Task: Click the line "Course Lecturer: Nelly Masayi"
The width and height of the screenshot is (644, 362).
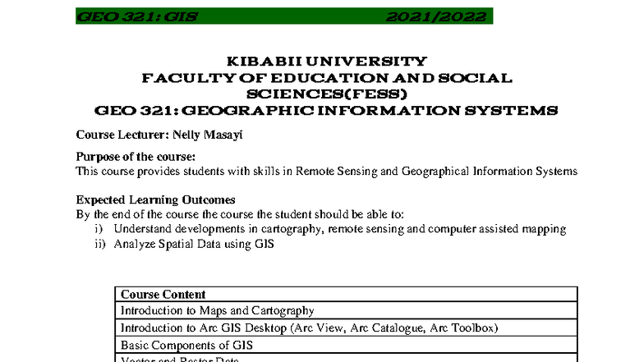Action: [159, 135]
